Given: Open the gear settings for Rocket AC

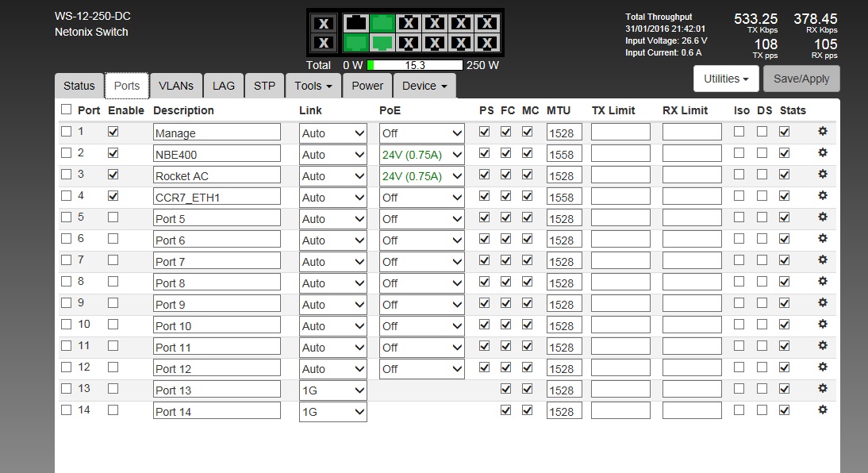Looking at the screenshot, I should tap(823, 175).
